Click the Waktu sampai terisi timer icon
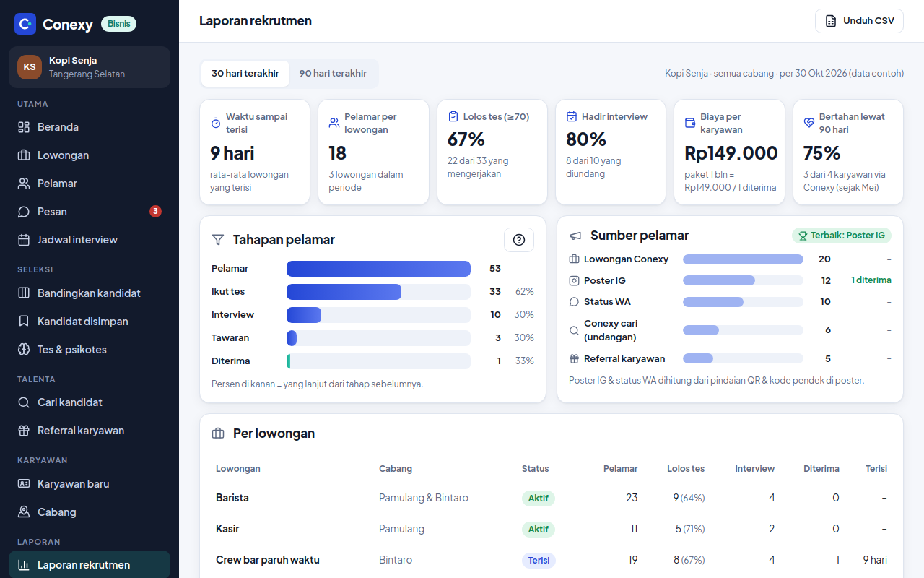This screenshot has height=578, width=924. click(216, 123)
